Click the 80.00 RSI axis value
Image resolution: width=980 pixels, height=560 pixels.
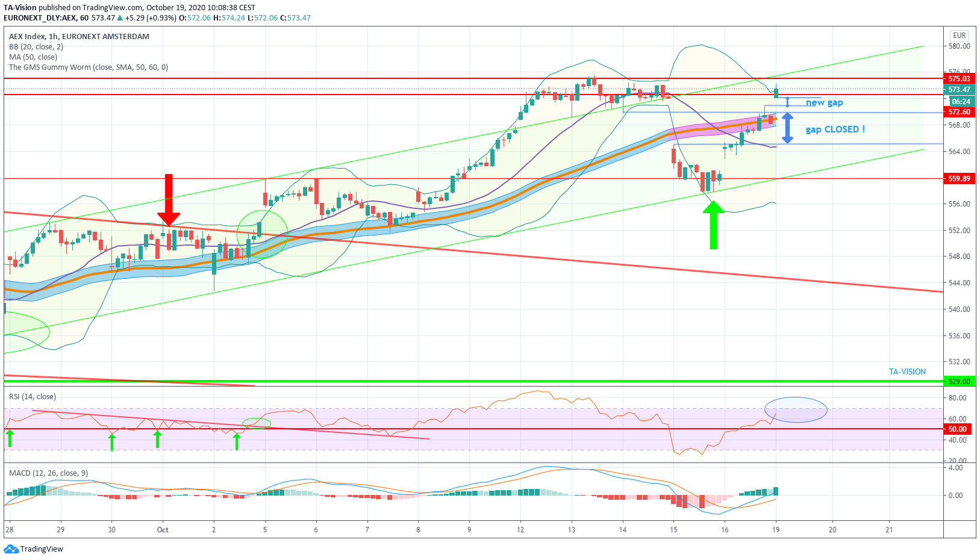958,397
